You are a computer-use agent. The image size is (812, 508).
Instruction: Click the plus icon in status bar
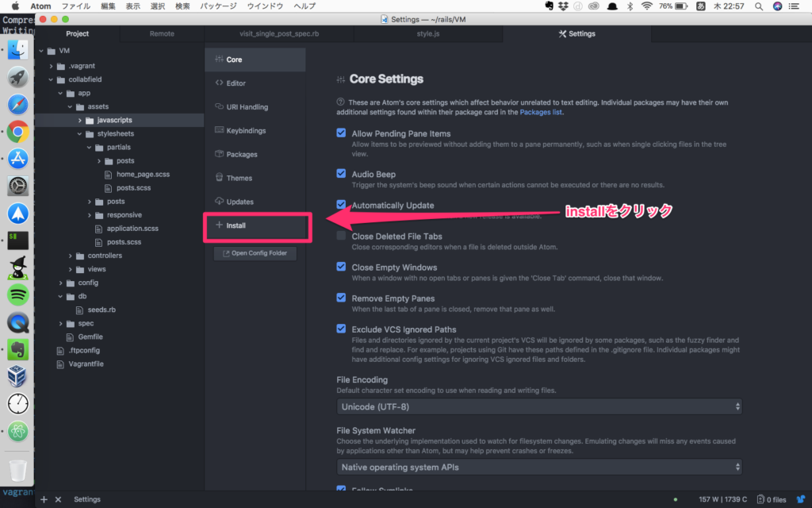[x=44, y=499]
